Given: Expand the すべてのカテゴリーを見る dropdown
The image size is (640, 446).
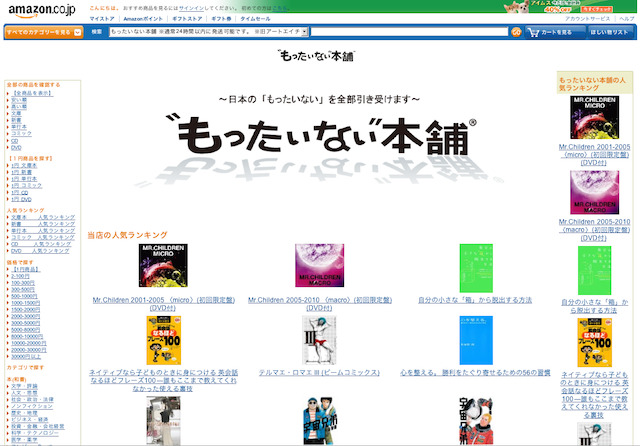Looking at the screenshot, I should pos(44,32).
